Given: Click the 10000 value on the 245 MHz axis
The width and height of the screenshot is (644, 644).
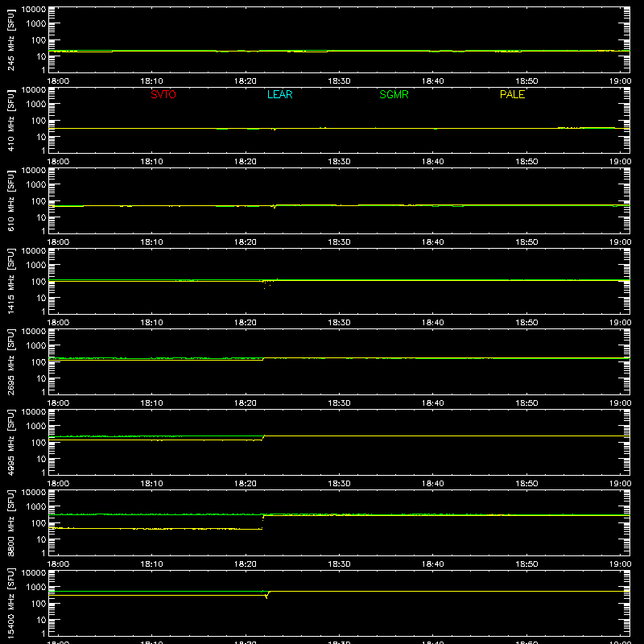Looking at the screenshot, I should (34, 10).
